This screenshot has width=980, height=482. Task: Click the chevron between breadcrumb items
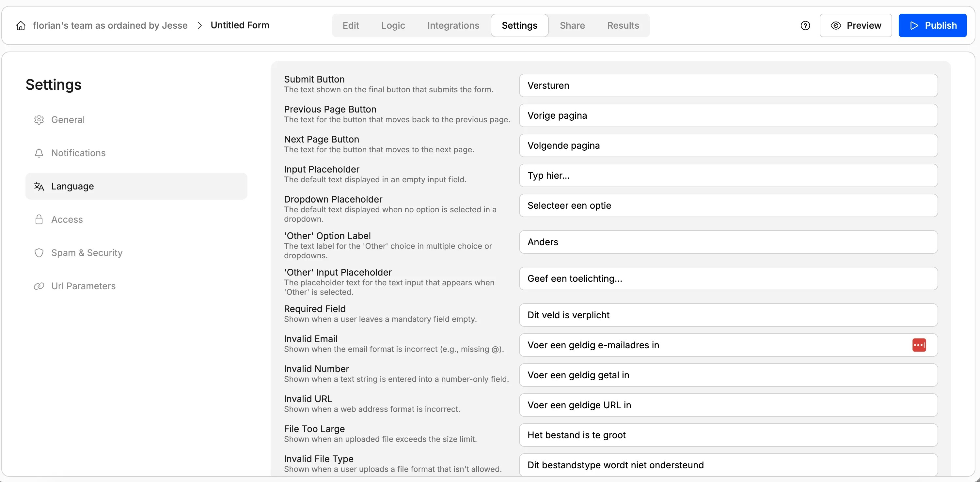[199, 25]
